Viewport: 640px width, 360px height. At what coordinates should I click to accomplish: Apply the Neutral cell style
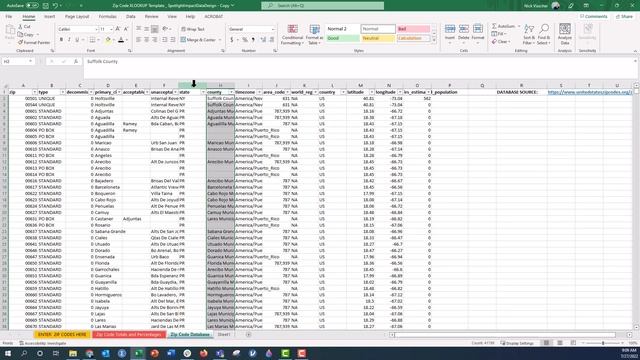[378, 38]
